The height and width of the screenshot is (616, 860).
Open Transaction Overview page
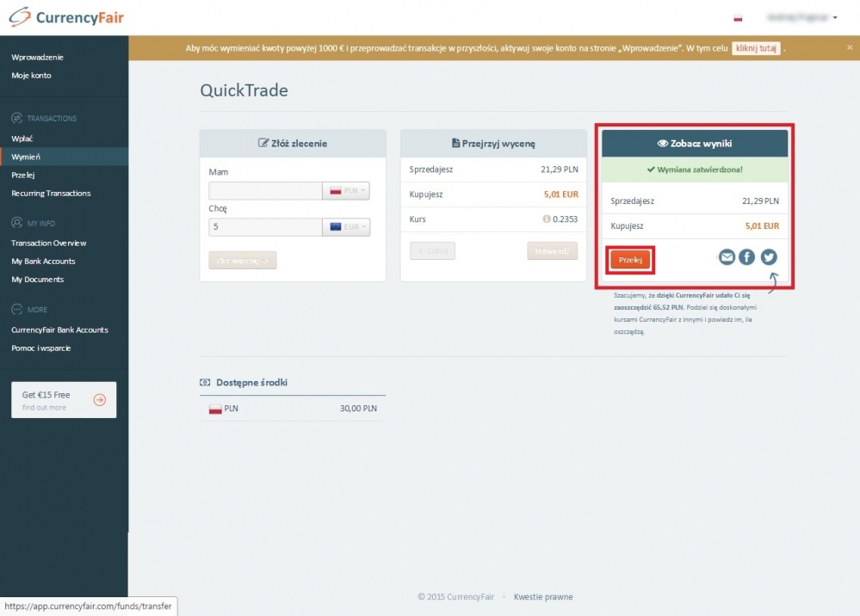coord(49,243)
